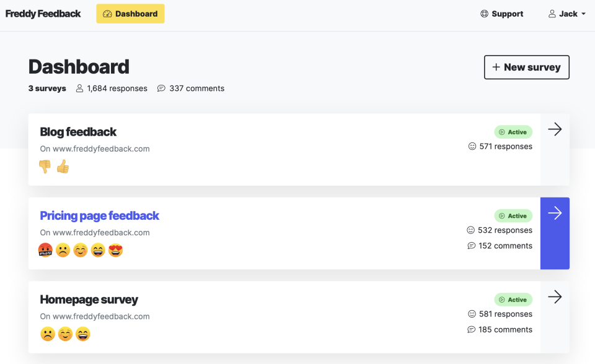Expand the Jack user account dropdown
This screenshot has height=364, width=595.
click(567, 14)
